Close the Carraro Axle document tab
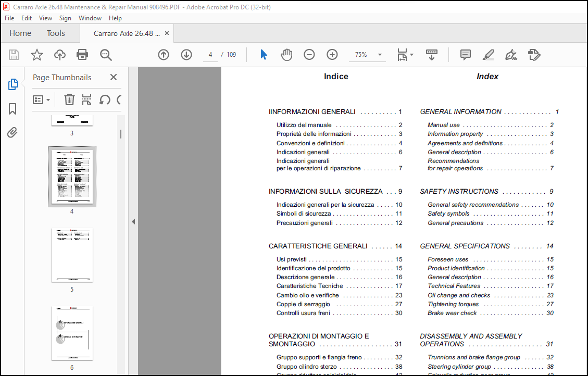Image resolution: width=588 pixels, height=376 pixels. point(167,33)
